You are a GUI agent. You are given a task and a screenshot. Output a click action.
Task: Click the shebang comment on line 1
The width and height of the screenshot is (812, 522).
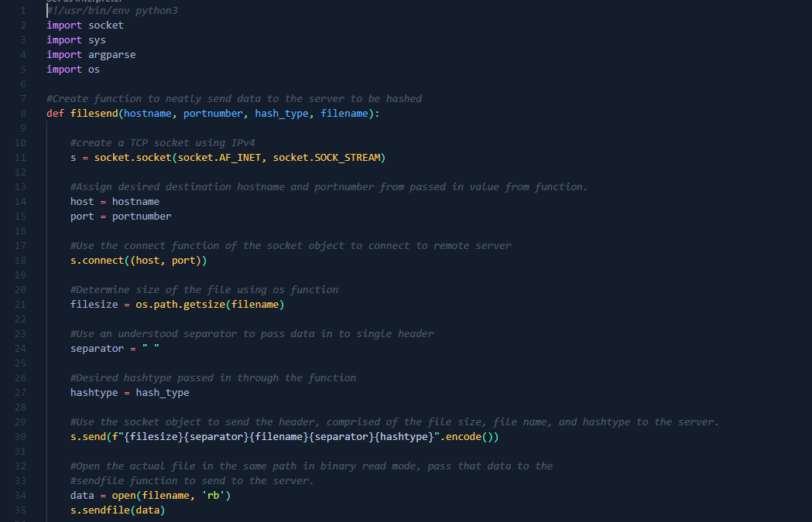click(x=112, y=10)
